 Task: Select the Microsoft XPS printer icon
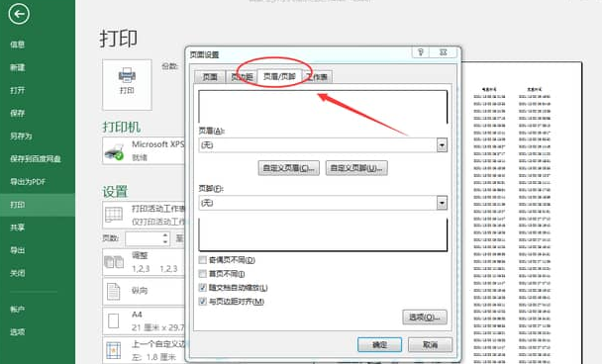(115, 151)
